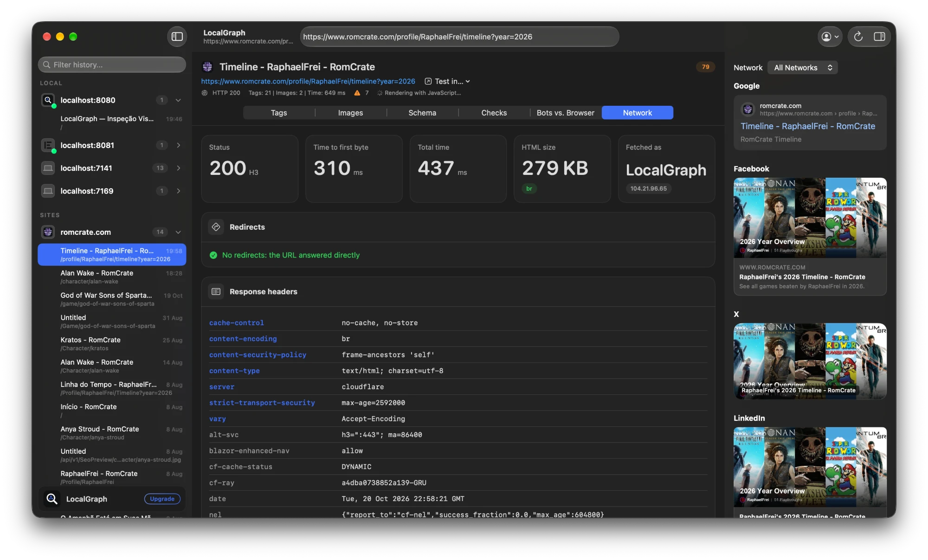The width and height of the screenshot is (928, 560).
Task: Switch to the Images tab
Action: click(350, 113)
